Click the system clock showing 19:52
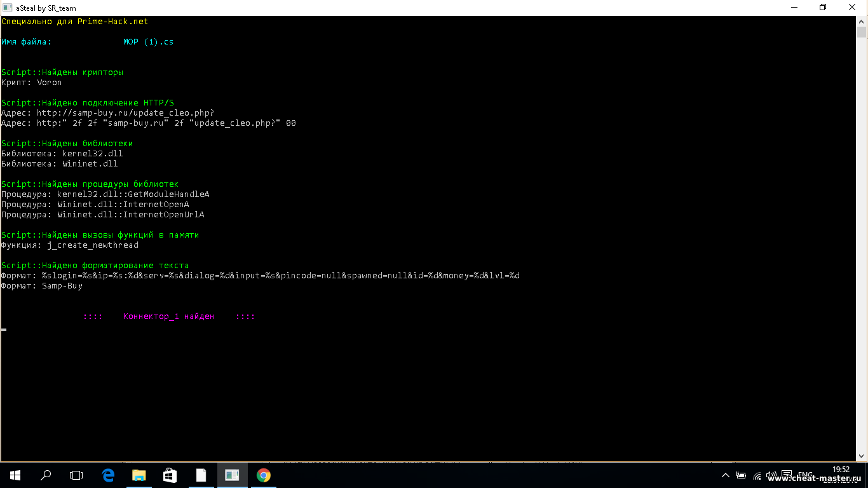Image resolution: width=868 pixels, height=488 pixels. [840, 469]
